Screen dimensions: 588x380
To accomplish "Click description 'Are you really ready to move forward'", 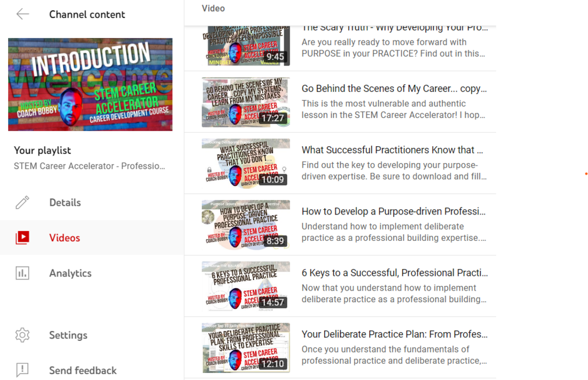I will [393, 47].
